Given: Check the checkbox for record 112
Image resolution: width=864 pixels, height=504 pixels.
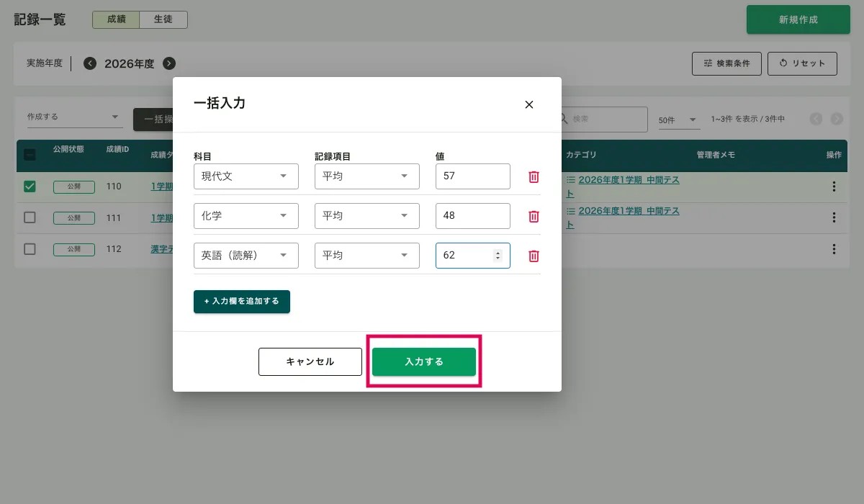Looking at the screenshot, I should (x=30, y=249).
